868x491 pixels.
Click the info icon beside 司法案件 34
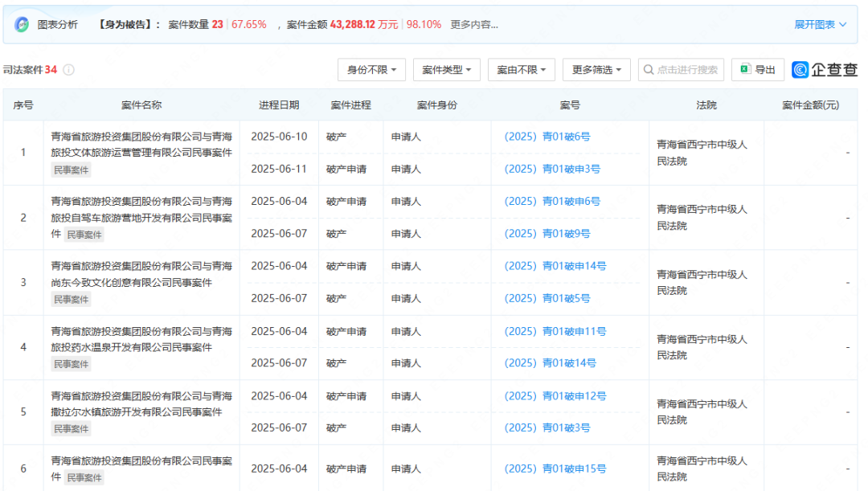point(69,70)
